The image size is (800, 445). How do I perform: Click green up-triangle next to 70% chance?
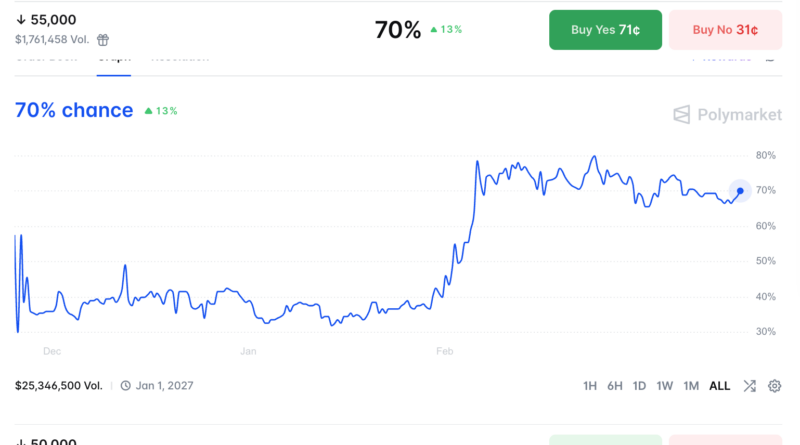148,110
